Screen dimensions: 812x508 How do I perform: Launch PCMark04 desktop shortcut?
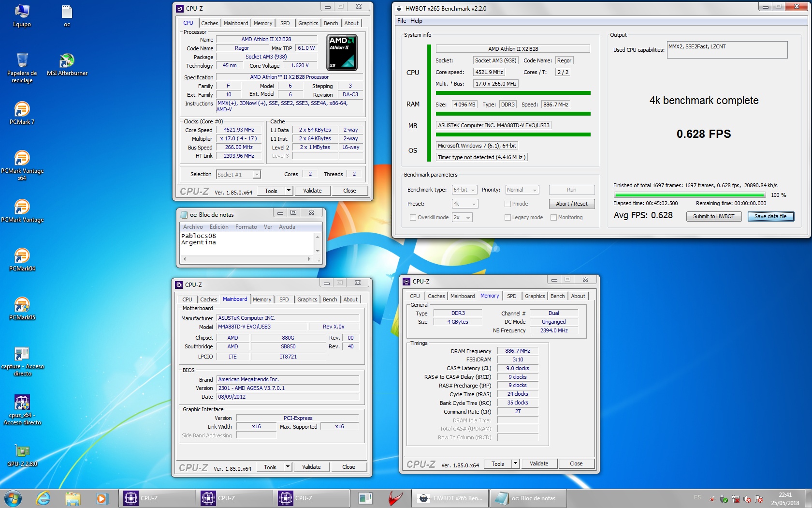[22, 260]
